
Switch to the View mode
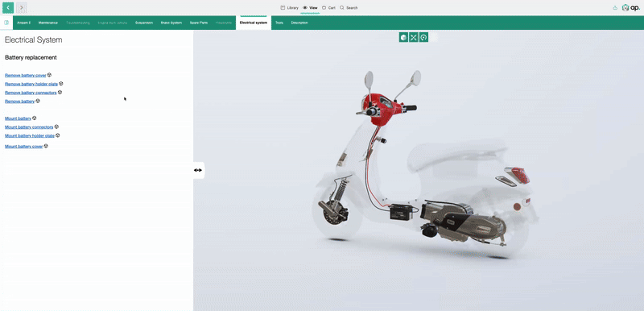tap(310, 7)
